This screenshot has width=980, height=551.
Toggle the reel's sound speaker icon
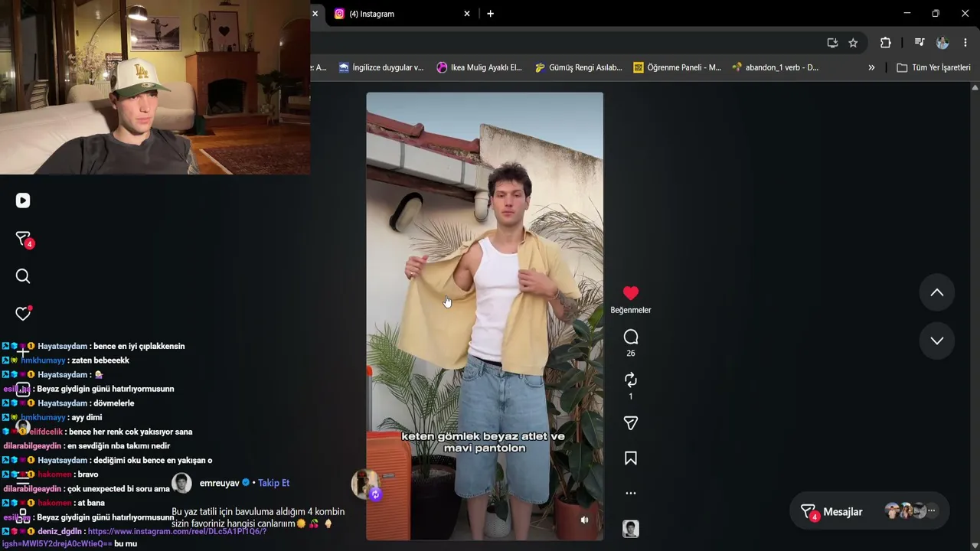coord(585,520)
